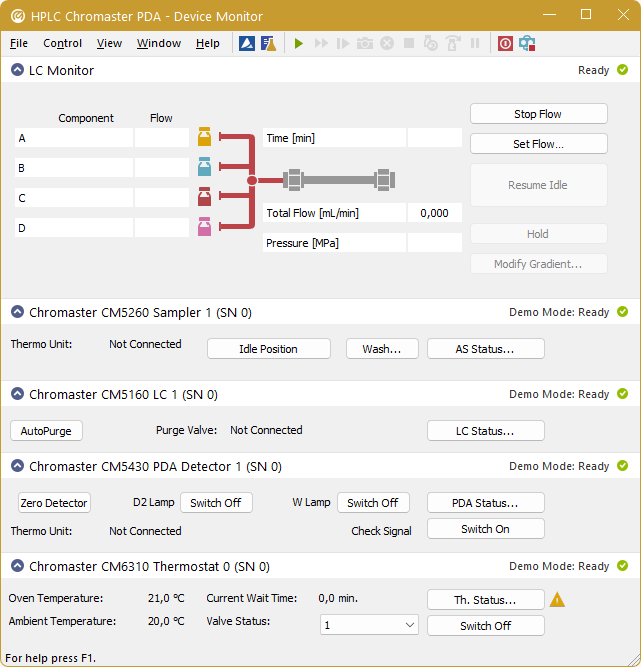
Task: Click the blue solvent B bottle icon
Action: [205, 166]
